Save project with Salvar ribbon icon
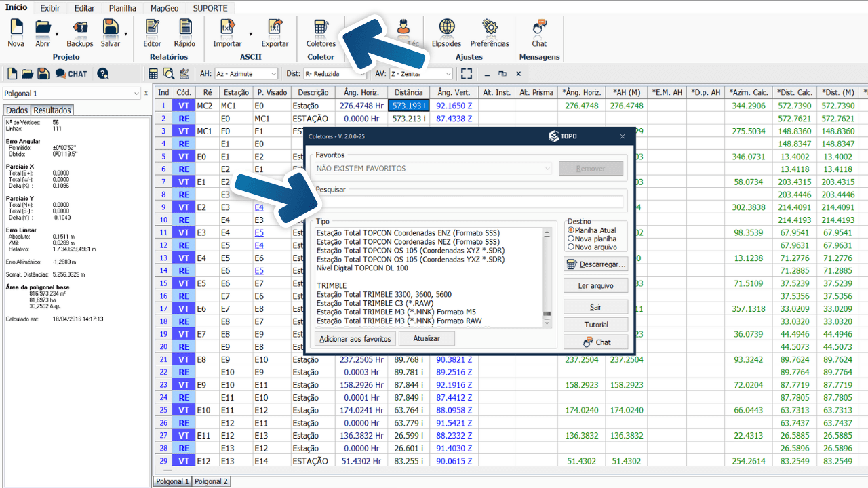 click(x=111, y=33)
